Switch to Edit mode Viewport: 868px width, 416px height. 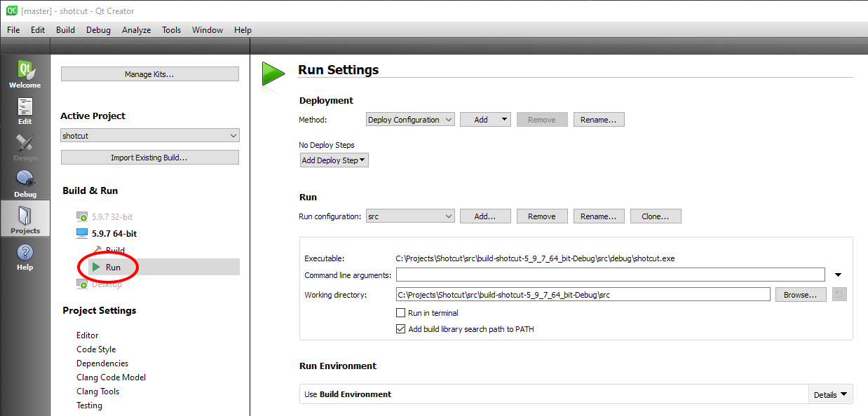tap(25, 111)
